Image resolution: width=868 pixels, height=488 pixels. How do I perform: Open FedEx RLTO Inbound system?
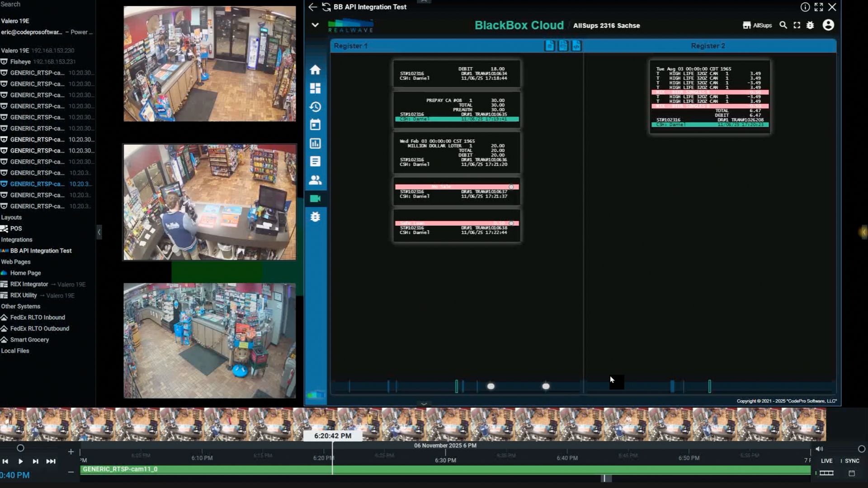38,318
